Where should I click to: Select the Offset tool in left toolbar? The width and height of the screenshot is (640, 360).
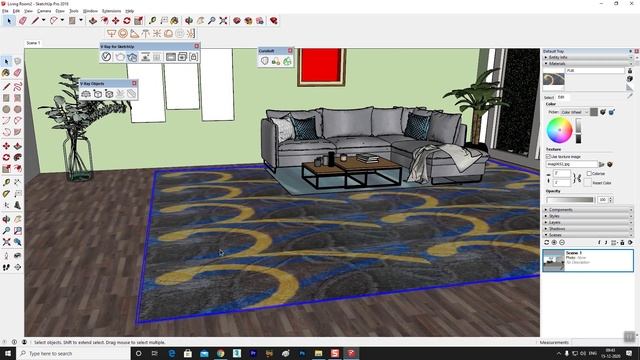pos(18,169)
